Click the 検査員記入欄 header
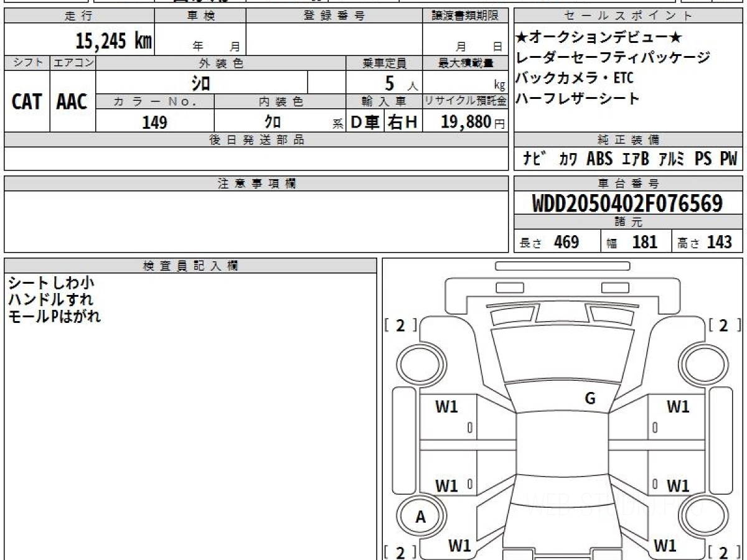Viewport: 747px width, 560px height. coord(190,265)
